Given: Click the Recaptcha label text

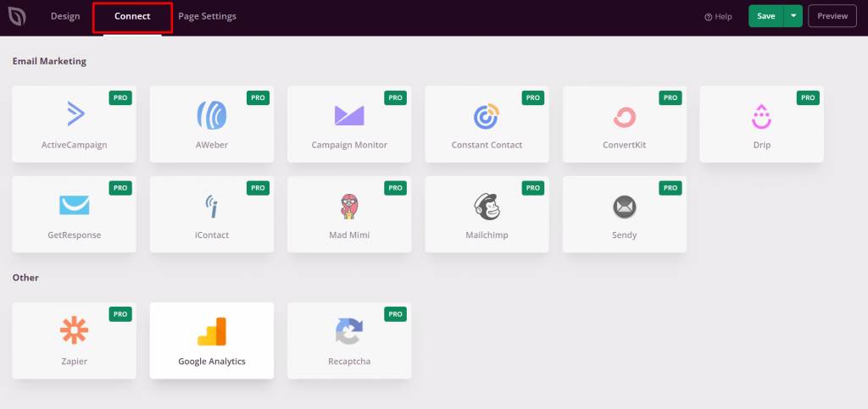Looking at the screenshot, I should [349, 362].
